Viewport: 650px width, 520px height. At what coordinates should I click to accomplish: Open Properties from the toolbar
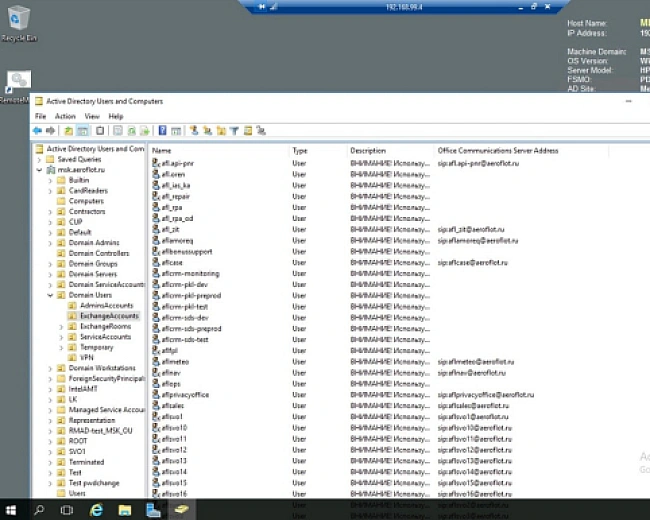(x=118, y=131)
